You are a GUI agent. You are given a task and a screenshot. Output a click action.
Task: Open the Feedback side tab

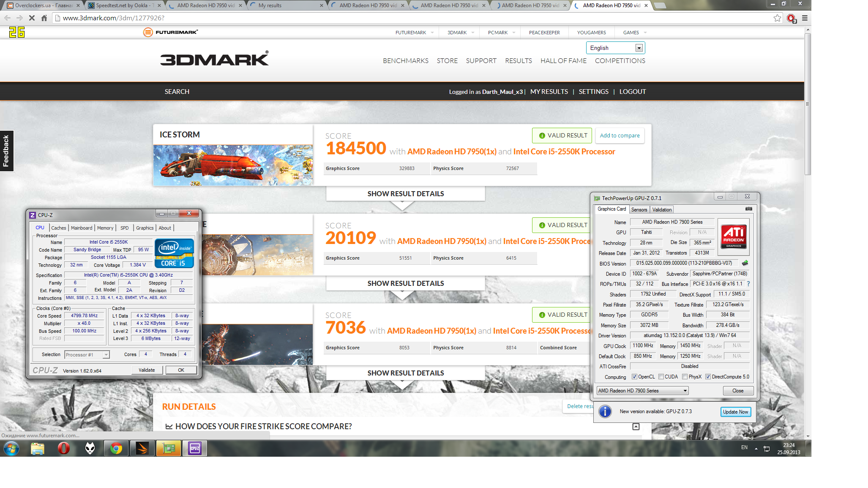click(x=7, y=151)
